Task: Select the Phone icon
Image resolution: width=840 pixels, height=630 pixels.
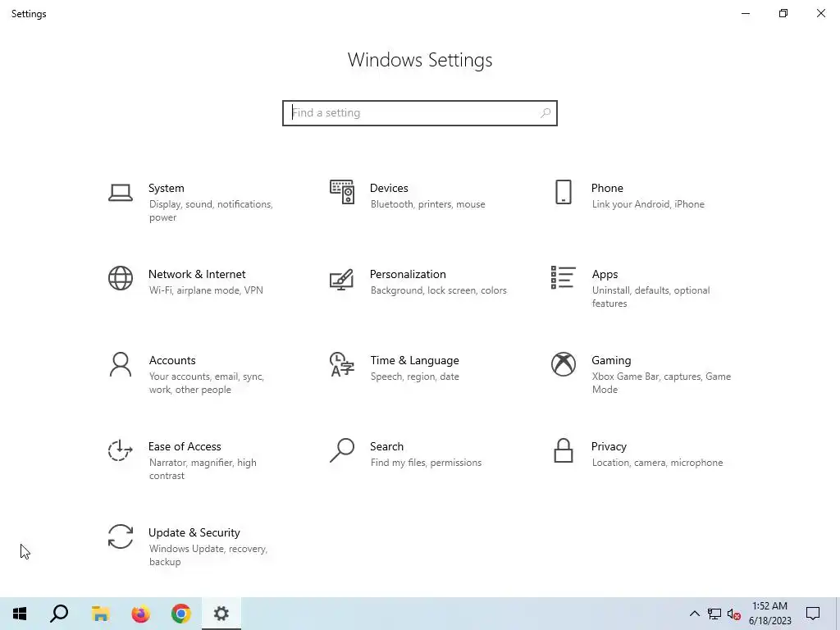Action: click(x=563, y=192)
